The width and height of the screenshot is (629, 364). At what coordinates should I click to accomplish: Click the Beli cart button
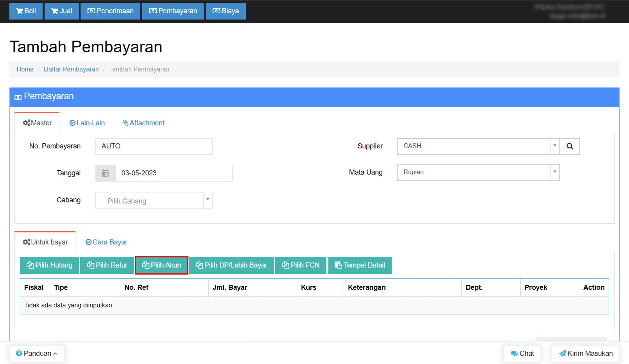[26, 11]
